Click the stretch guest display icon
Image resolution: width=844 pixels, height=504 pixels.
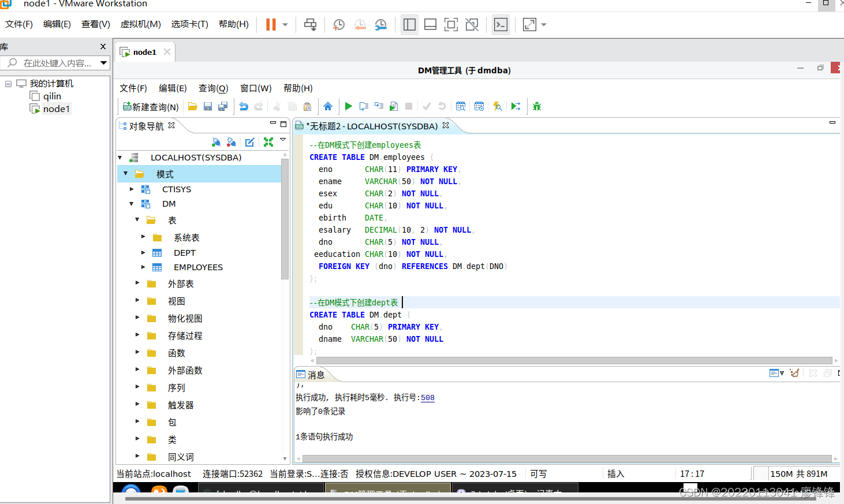coord(529,24)
